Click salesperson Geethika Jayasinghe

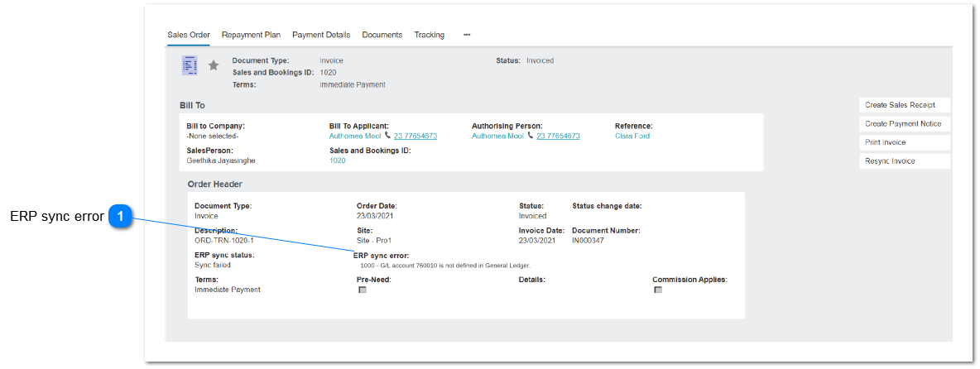(221, 161)
